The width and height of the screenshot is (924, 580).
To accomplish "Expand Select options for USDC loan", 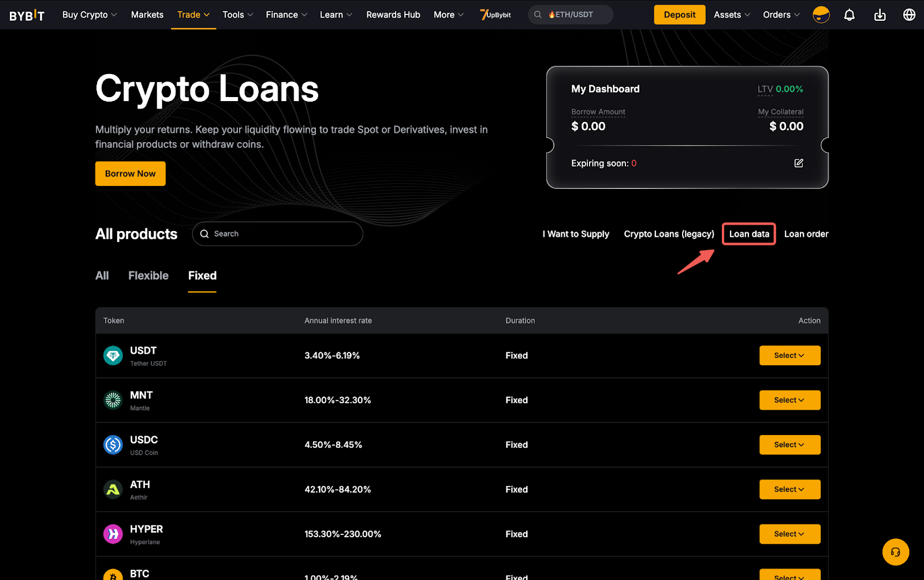I will pos(789,445).
